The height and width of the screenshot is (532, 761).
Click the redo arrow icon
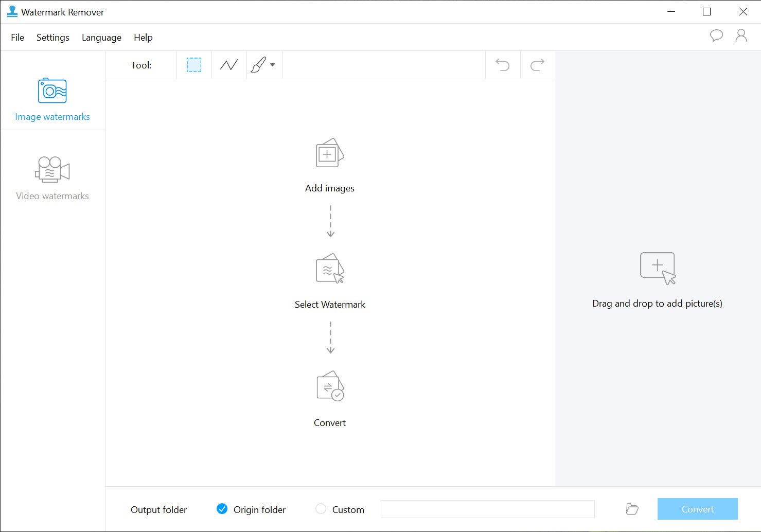pyautogui.click(x=537, y=65)
